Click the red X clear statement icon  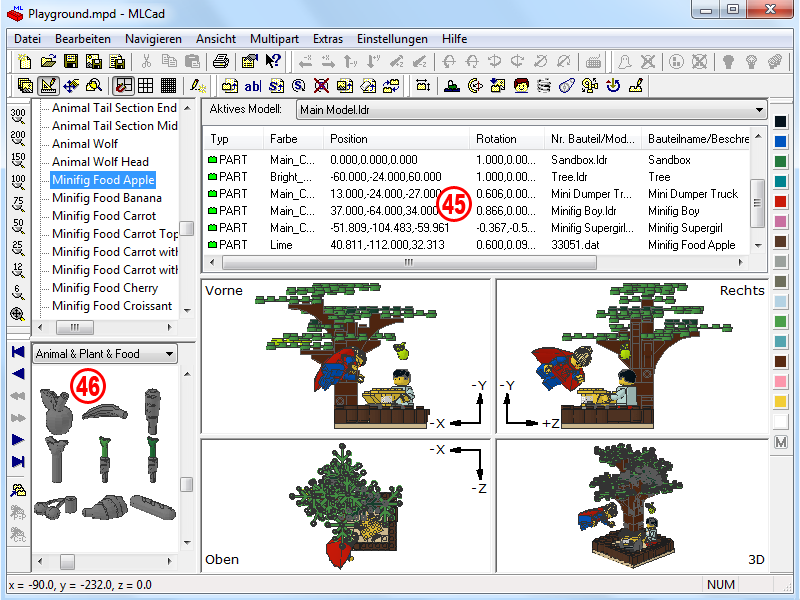click(x=321, y=86)
